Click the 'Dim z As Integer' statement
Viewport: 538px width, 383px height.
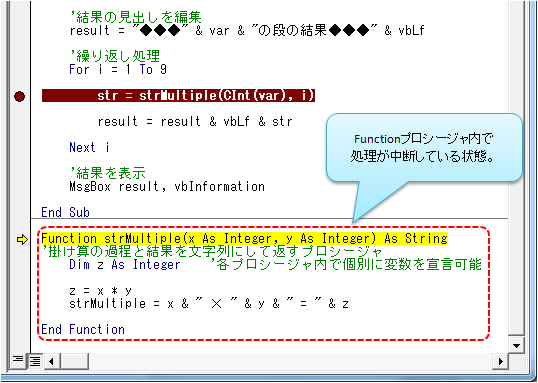point(125,265)
